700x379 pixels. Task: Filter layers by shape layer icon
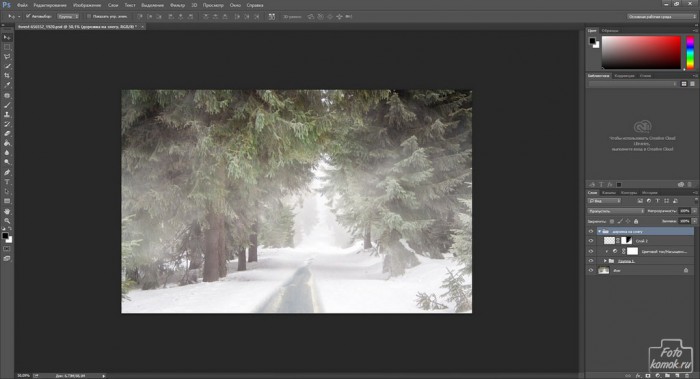(x=667, y=201)
